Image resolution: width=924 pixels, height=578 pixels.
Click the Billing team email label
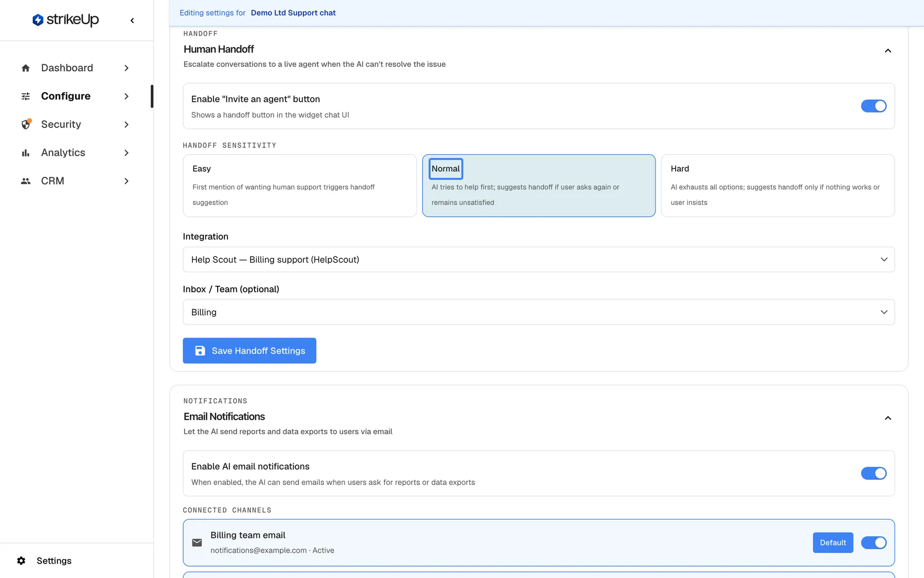click(248, 535)
